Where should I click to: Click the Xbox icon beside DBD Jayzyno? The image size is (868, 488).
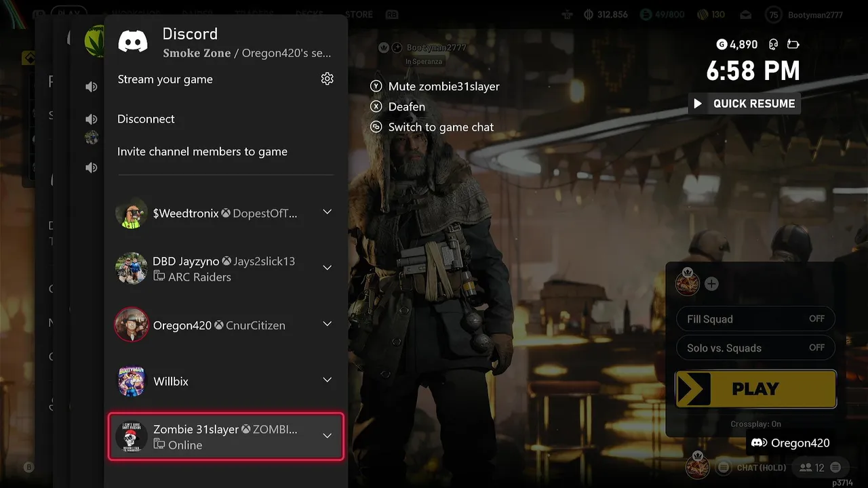coord(226,262)
